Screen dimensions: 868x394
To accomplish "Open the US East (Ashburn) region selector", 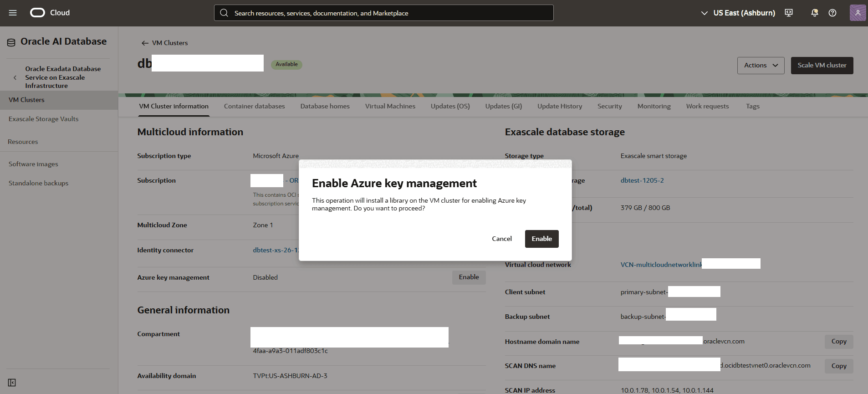I will tap(738, 13).
